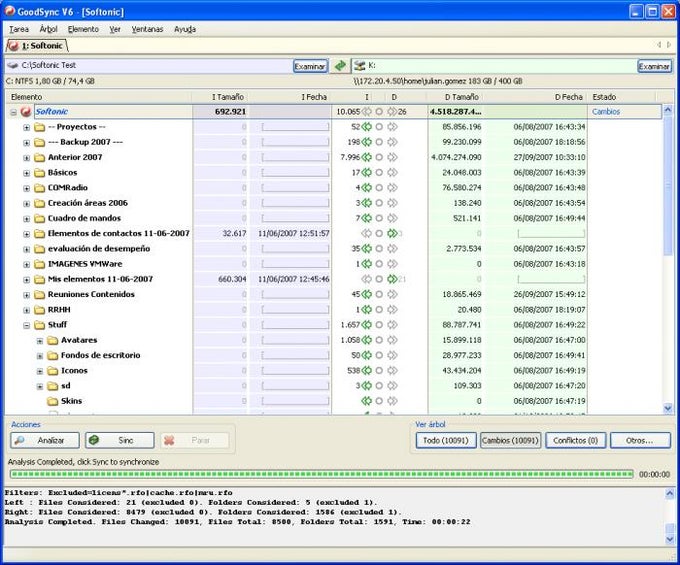Collapse the Stuff folder
Image resolution: width=680 pixels, height=565 pixels.
tap(26, 326)
